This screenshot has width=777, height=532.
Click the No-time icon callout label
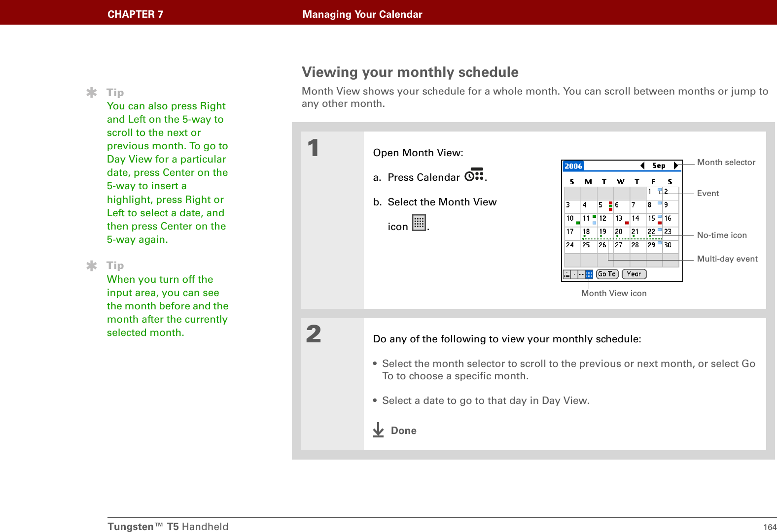pos(722,235)
